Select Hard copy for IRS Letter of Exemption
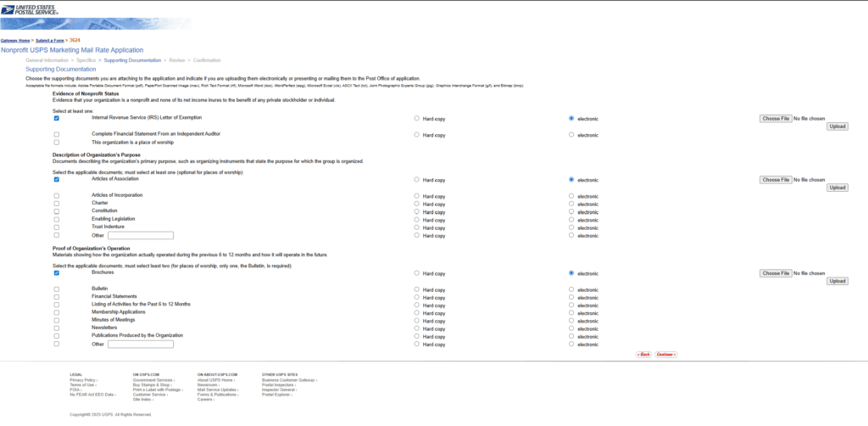Image resolution: width=868 pixels, height=426 pixels. coord(417,119)
